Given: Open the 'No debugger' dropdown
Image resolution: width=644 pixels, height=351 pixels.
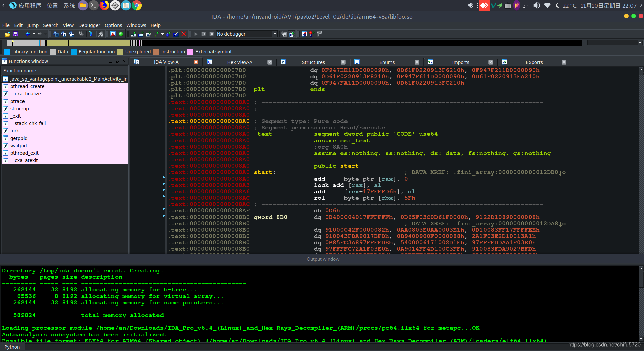Looking at the screenshot, I should [246, 34].
